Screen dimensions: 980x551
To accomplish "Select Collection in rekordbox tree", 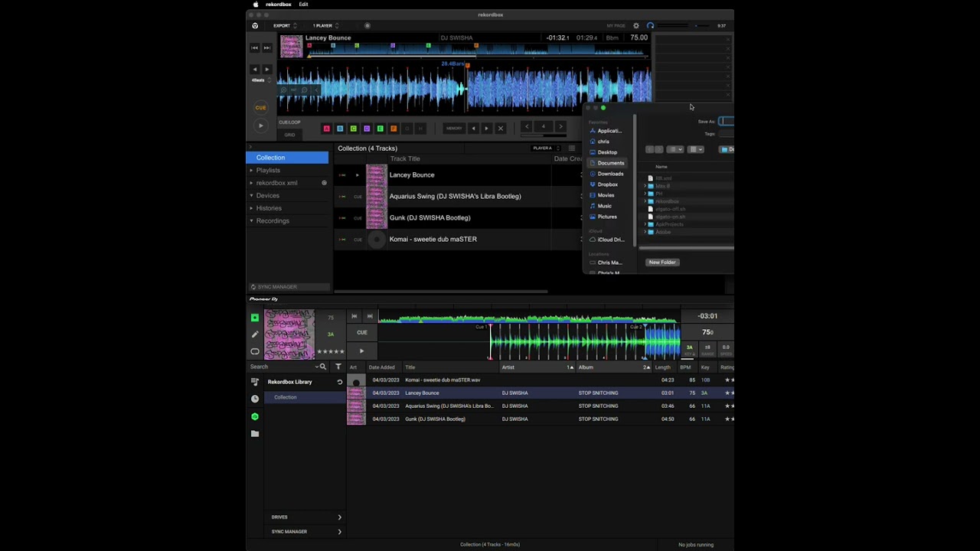I will [287, 158].
